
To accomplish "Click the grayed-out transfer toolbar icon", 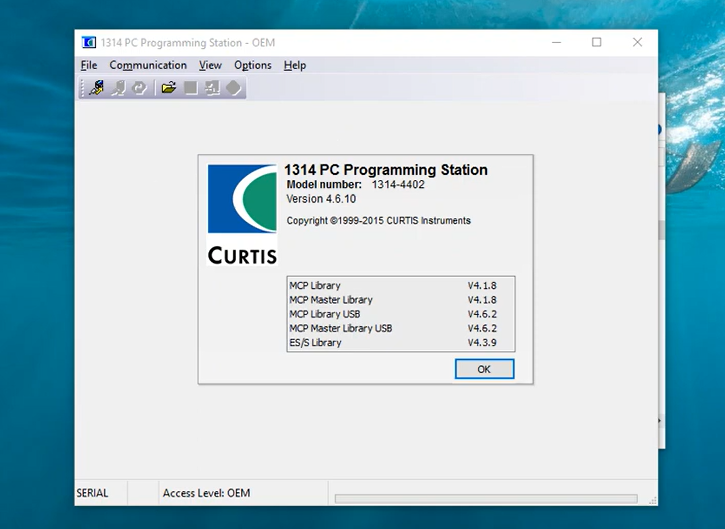I will click(x=211, y=88).
